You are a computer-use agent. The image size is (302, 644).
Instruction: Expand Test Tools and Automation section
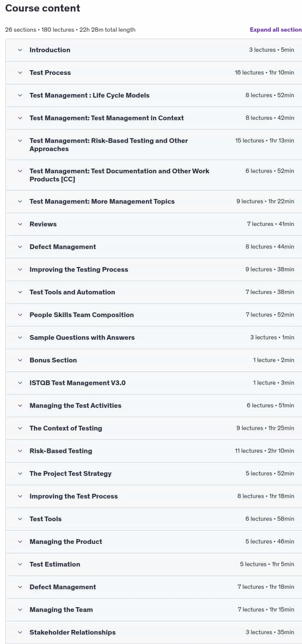point(154,292)
